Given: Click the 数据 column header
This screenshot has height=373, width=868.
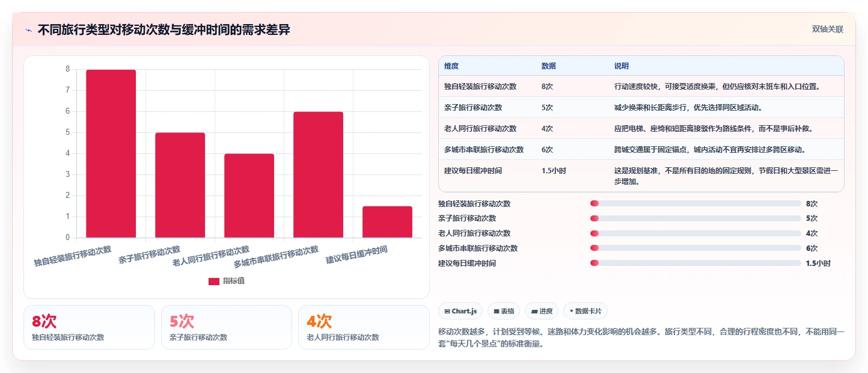Looking at the screenshot, I should pyautogui.click(x=549, y=66).
